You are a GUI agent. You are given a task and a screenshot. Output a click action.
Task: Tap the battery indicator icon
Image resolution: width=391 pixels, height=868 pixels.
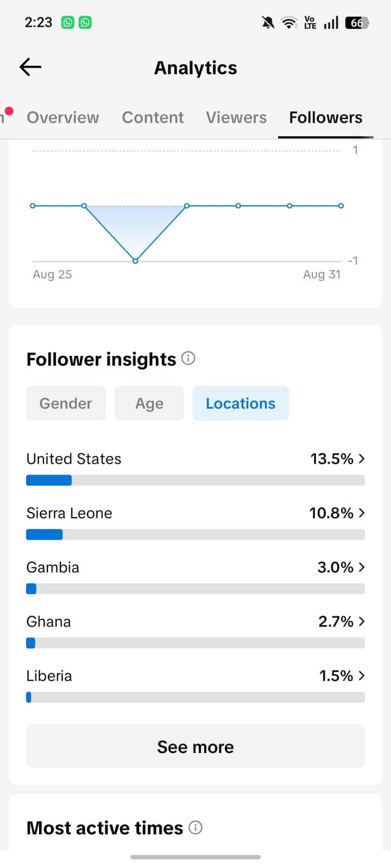coord(357,22)
